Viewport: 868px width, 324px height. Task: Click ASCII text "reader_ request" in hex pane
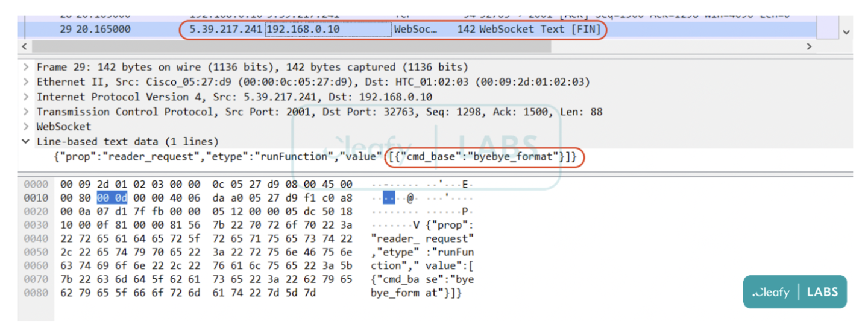click(x=423, y=238)
